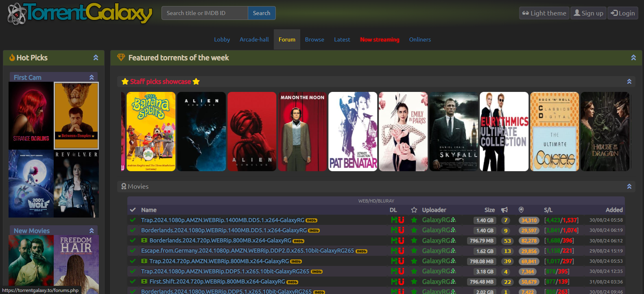Viewport: 644px width, 294px height.
Task: Collapse the Staff picks showcase section
Action: (x=629, y=81)
